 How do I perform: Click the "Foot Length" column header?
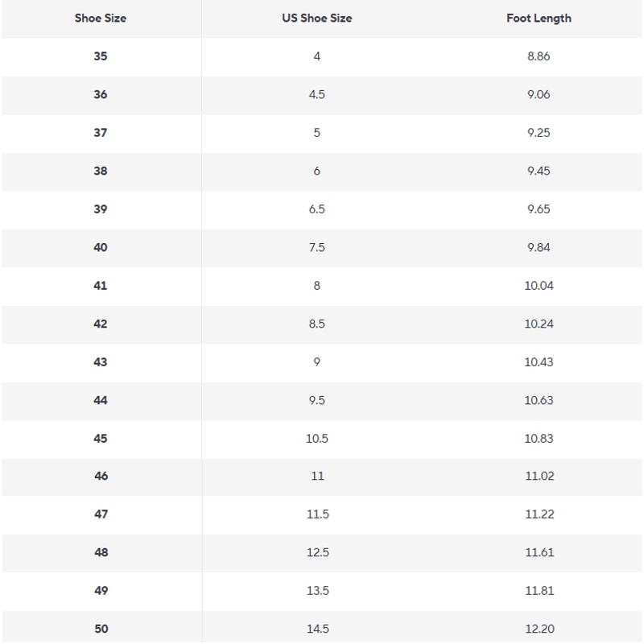539,18
